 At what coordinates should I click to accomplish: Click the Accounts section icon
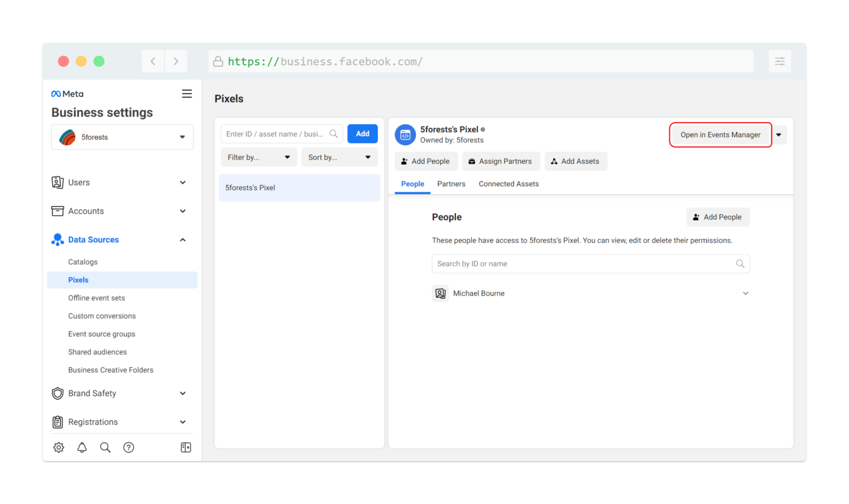tap(57, 211)
